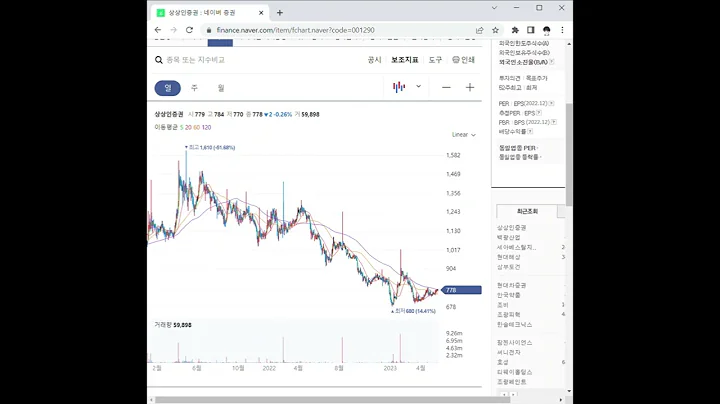
Task: Toggle the browser side panel icon
Action: (531, 30)
